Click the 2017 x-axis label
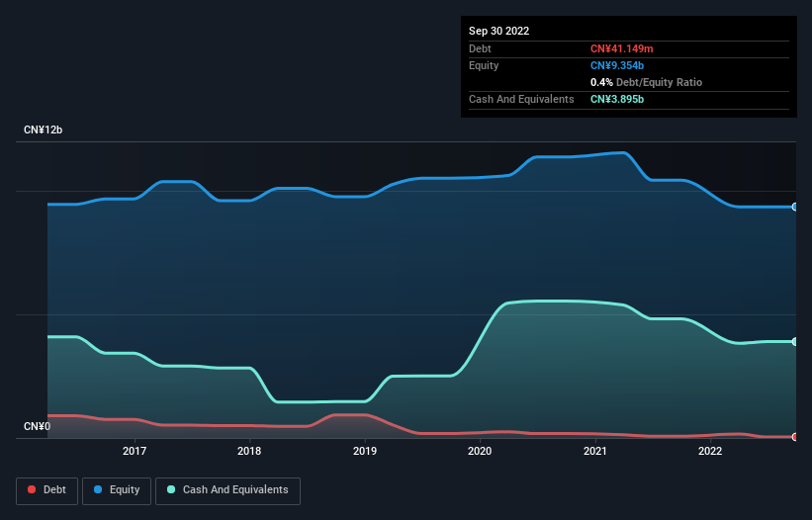The image size is (812, 520). [x=135, y=451]
